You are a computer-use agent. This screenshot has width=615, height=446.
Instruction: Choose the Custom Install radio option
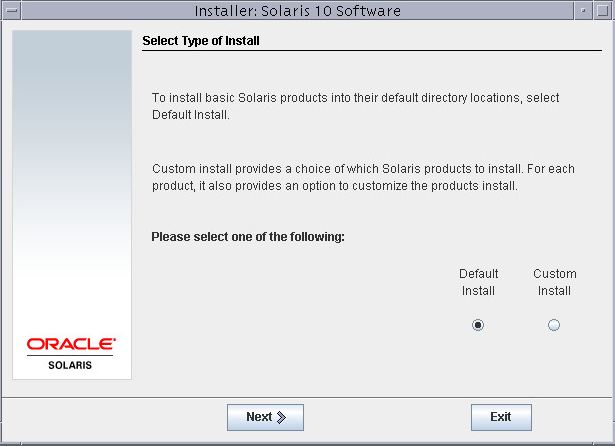tap(554, 325)
